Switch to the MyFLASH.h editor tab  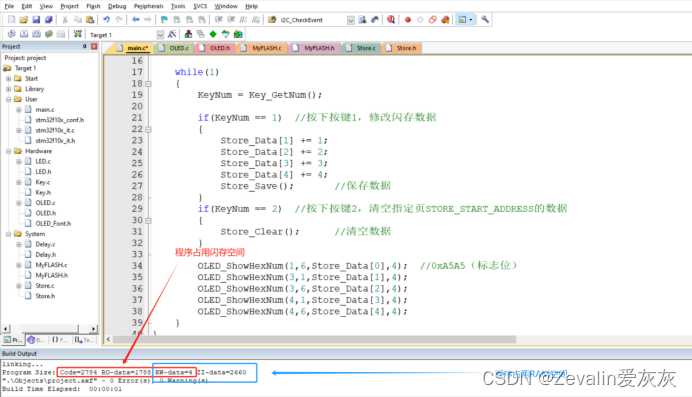point(315,48)
